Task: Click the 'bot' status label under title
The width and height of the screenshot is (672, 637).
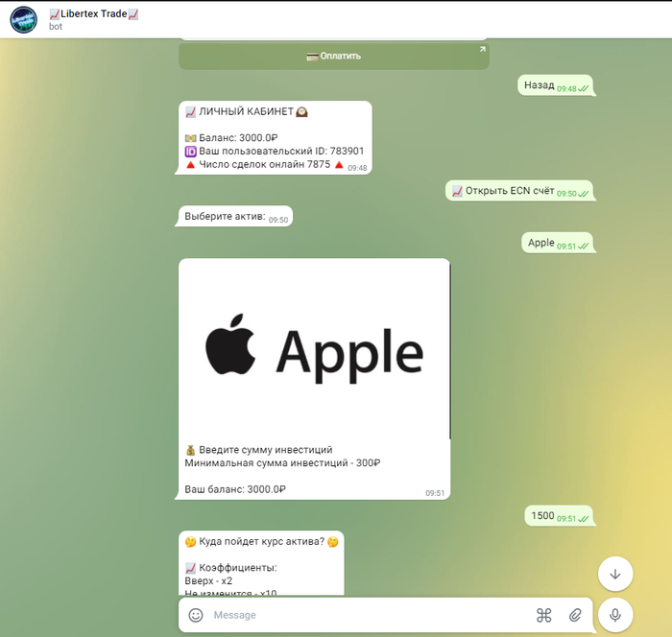Action: (56, 27)
